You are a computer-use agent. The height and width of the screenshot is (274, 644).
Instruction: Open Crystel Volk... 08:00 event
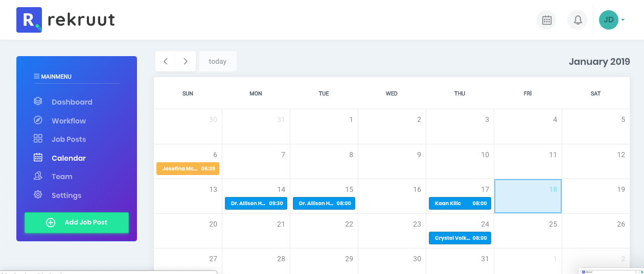click(x=460, y=238)
